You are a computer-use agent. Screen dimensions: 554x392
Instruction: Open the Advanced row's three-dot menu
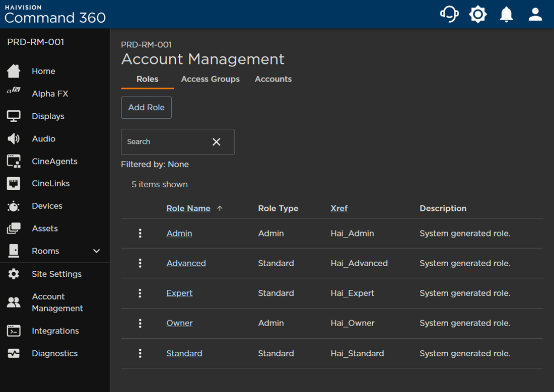[141, 263]
